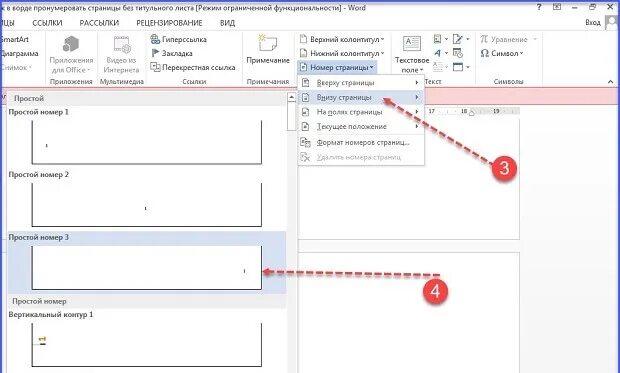Open ribbon display options icon
Screen dimensions: 620x373
coord(557,7)
